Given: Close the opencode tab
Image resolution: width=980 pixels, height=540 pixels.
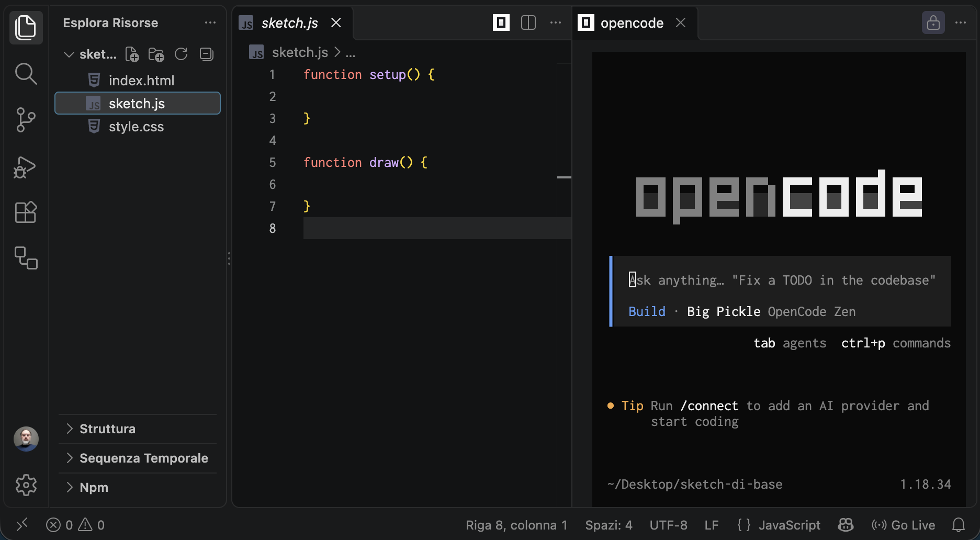Looking at the screenshot, I should coord(680,22).
